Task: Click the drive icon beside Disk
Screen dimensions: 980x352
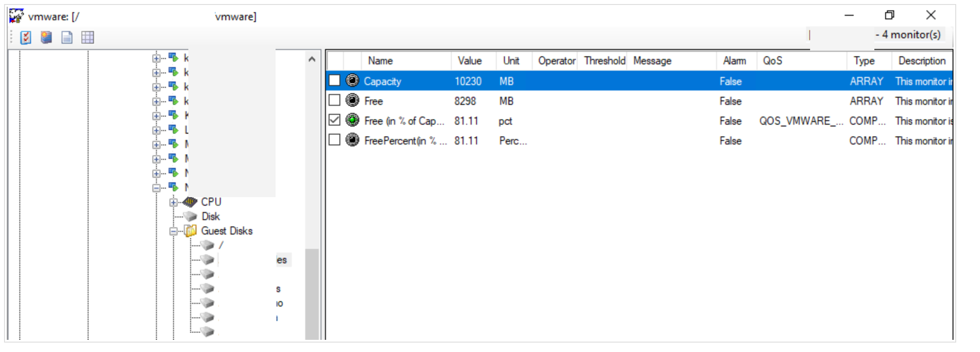Action: pyautogui.click(x=190, y=217)
